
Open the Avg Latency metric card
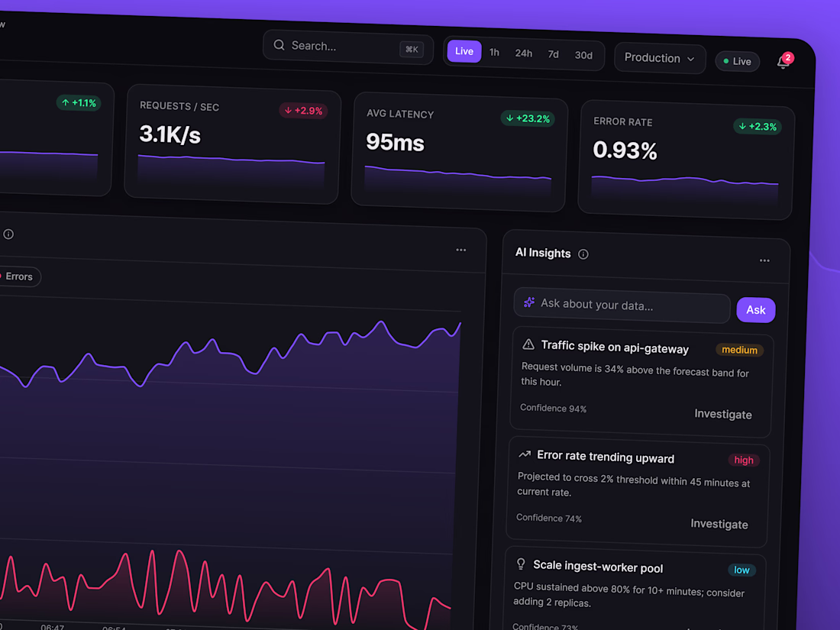point(459,152)
